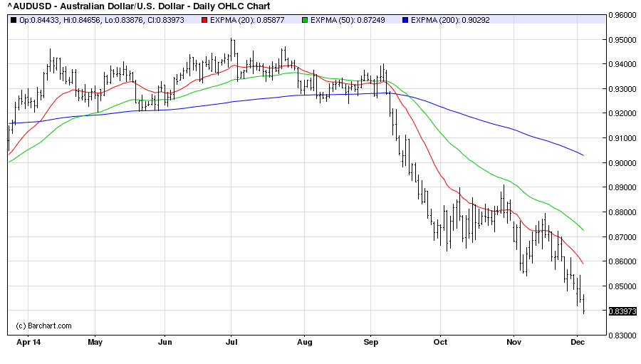This screenshot has width=641, height=364.
Task: Click the Barchart.com copyright text
Action: pos(44,326)
